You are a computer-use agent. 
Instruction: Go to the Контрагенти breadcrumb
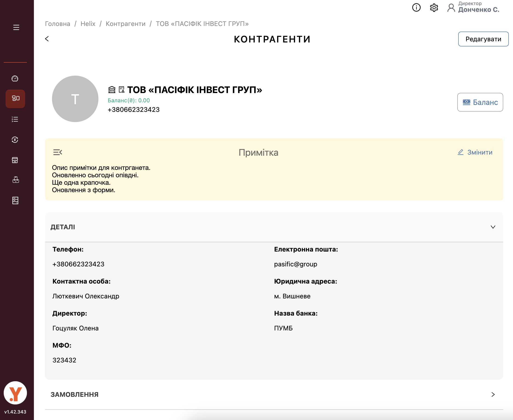(x=125, y=24)
